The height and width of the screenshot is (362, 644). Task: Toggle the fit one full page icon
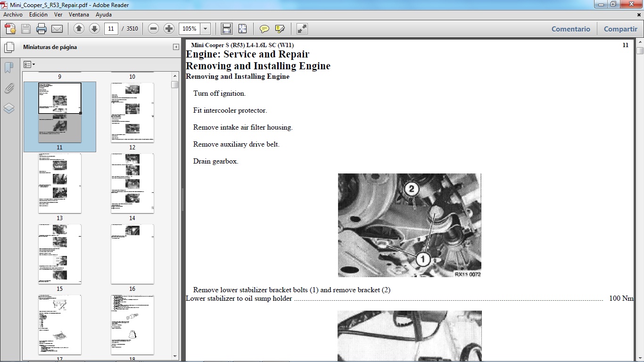pos(242,29)
